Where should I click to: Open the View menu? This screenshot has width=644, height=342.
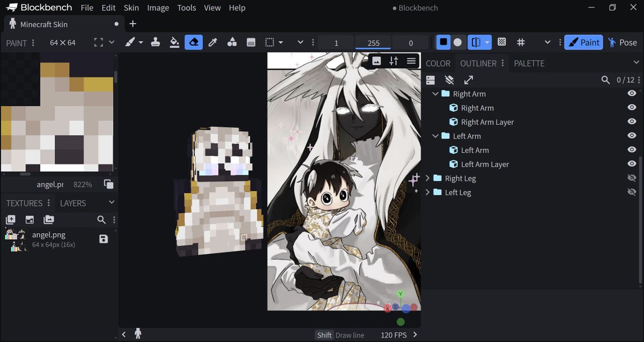tap(213, 8)
